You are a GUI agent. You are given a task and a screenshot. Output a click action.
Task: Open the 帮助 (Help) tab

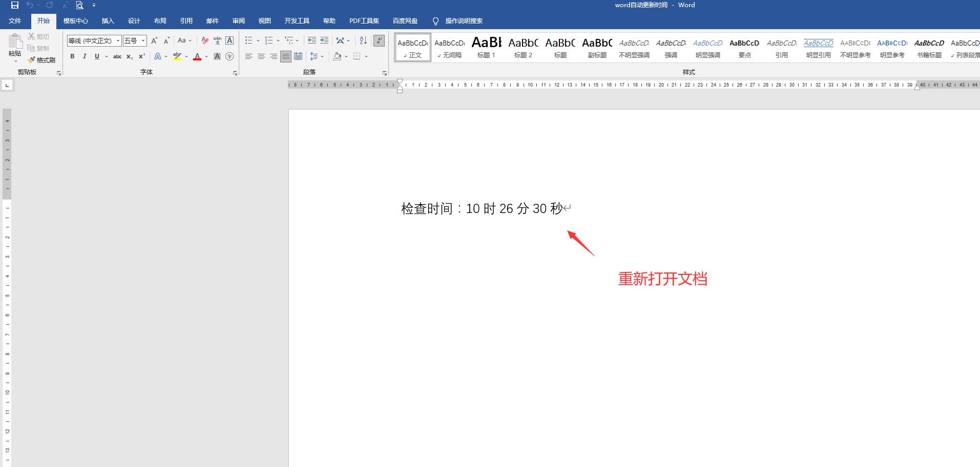(329, 21)
